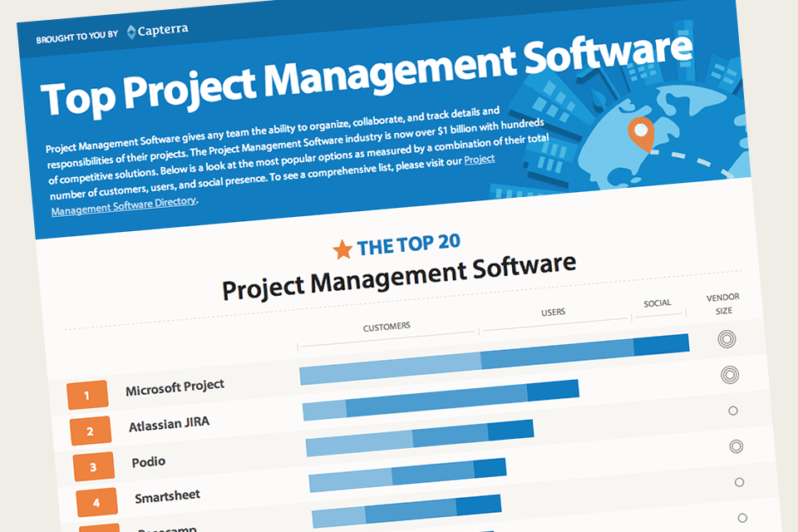The height and width of the screenshot is (532, 798).
Task: Click the vendor size circle in Podio's row
Action: pos(733,411)
